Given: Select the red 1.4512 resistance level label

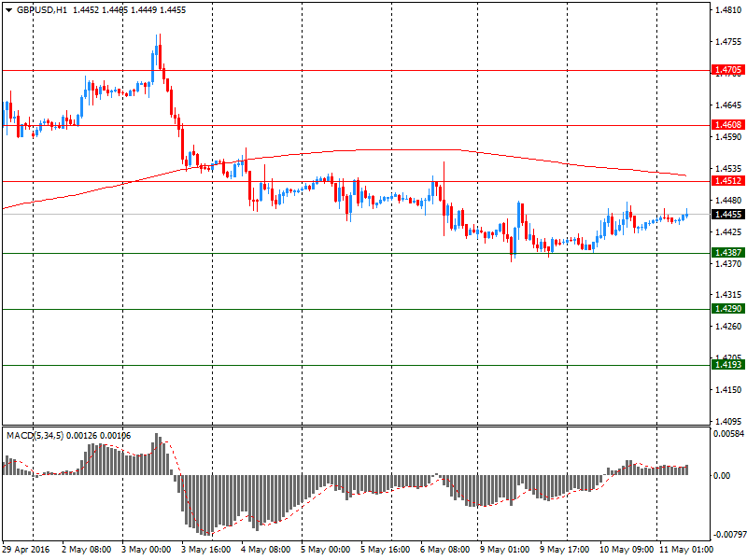Looking at the screenshot, I should tap(728, 181).
